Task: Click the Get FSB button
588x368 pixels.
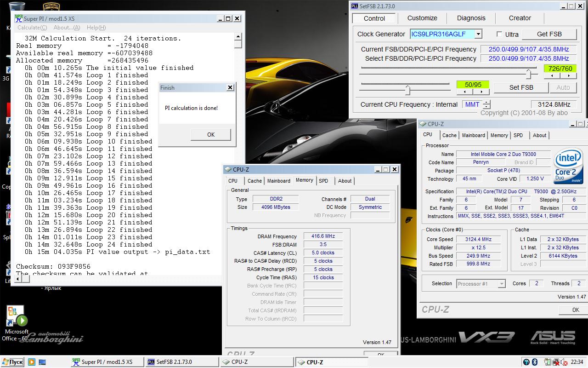Action: click(x=549, y=34)
